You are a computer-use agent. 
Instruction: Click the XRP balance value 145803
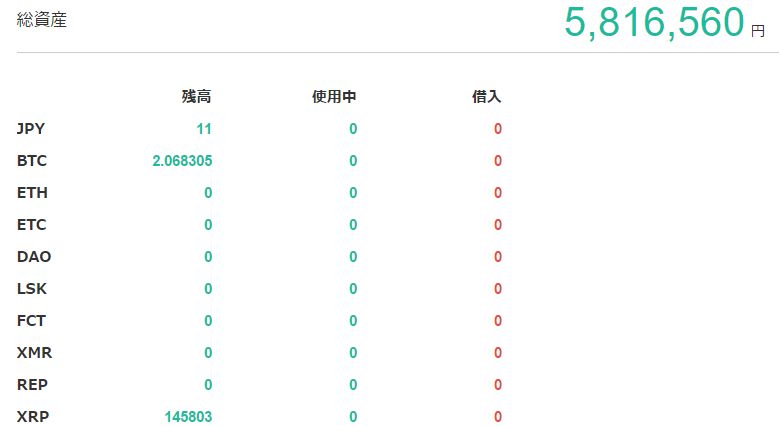(188, 417)
